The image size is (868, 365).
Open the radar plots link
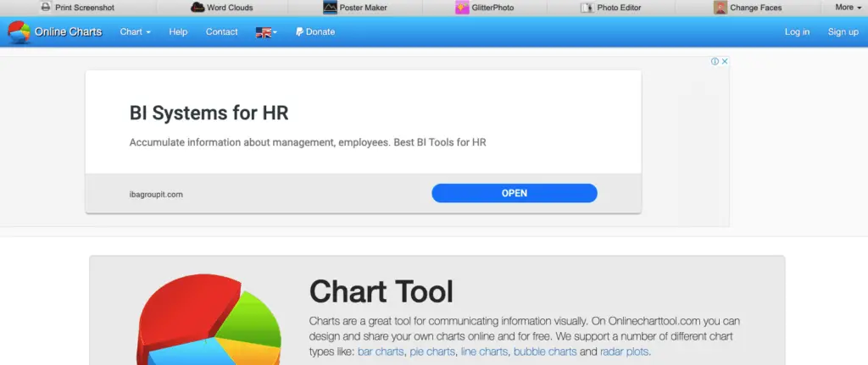coord(625,351)
